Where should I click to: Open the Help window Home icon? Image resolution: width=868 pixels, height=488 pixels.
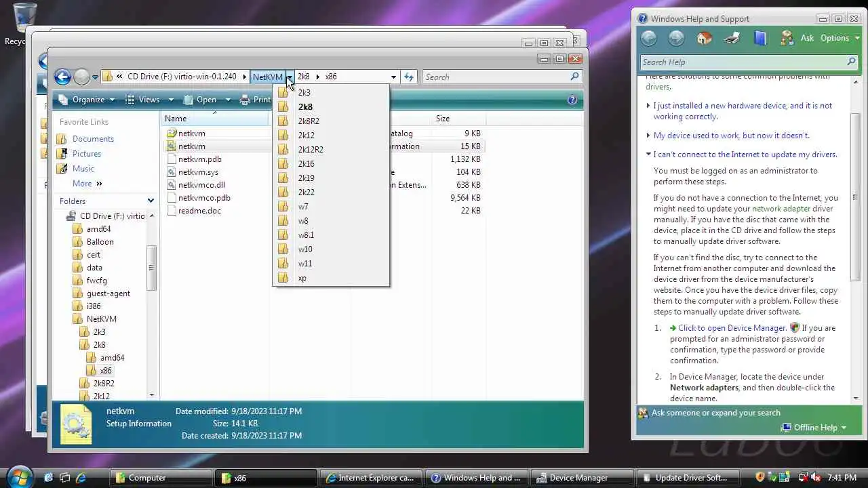coord(705,38)
